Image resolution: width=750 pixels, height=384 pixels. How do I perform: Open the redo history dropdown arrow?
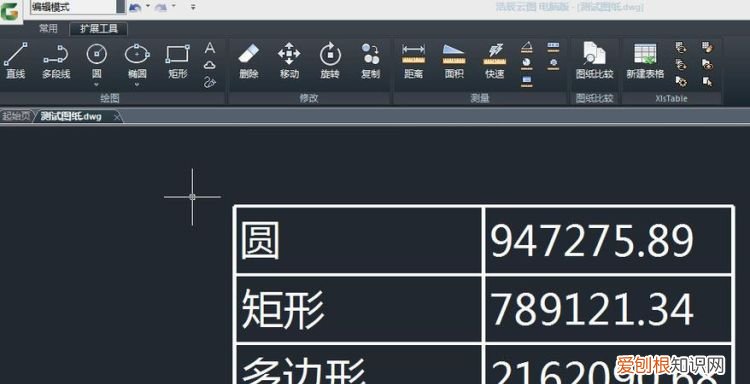(x=174, y=7)
